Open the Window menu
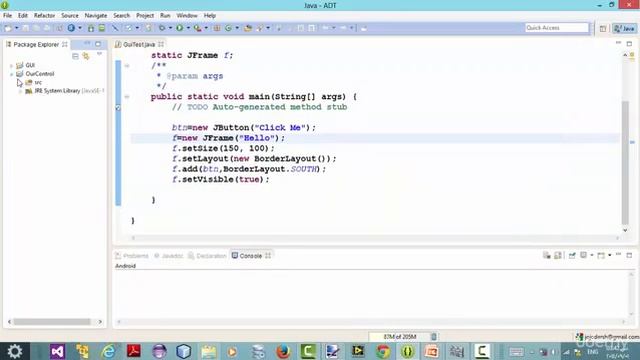 (x=187, y=16)
